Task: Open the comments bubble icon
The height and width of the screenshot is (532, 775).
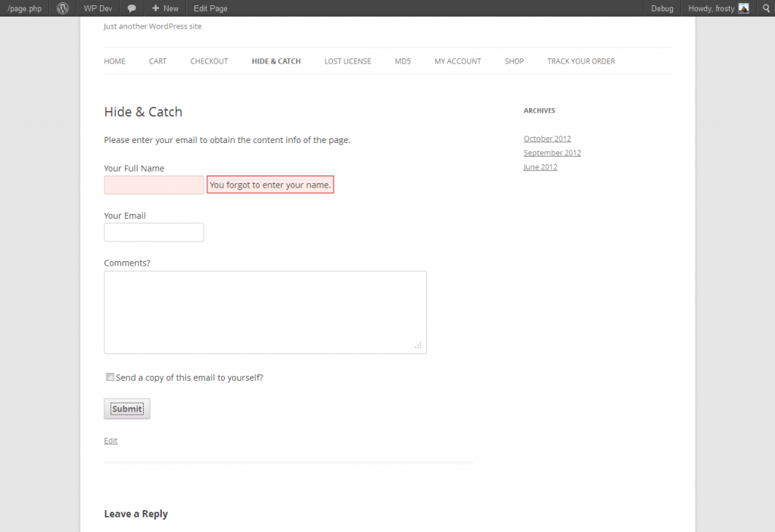Action: [x=132, y=8]
